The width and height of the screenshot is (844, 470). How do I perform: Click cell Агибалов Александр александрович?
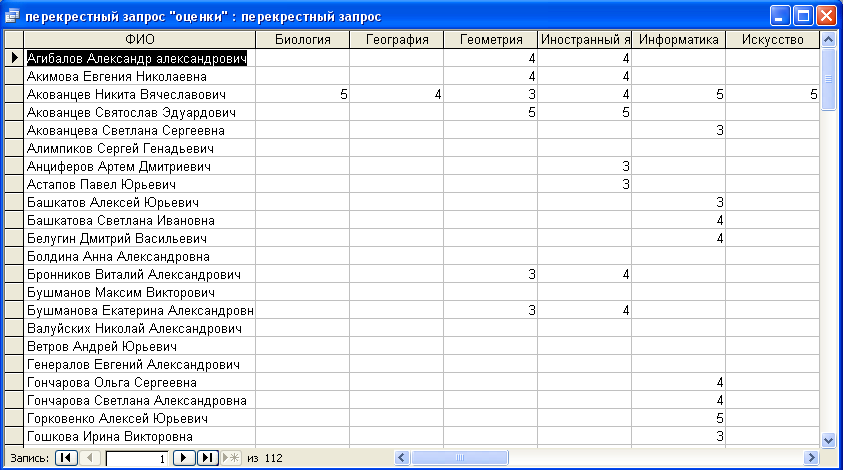click(139, 58)
